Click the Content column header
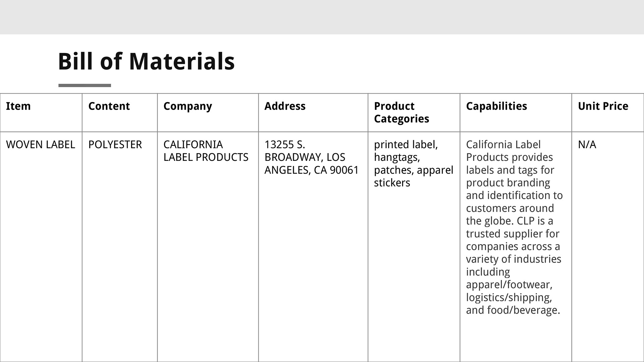The height and width of the screenshot is (362, 644). (109, 106)
